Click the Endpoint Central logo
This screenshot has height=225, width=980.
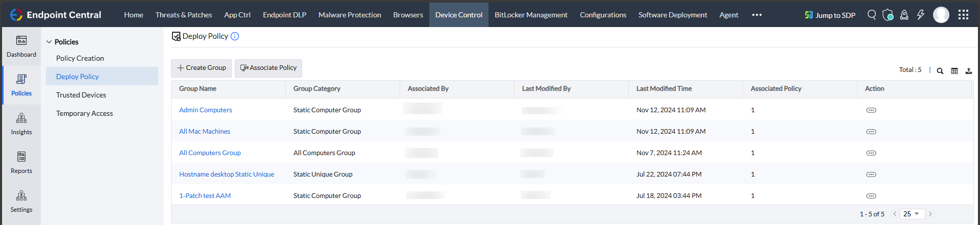click(56, 15)
